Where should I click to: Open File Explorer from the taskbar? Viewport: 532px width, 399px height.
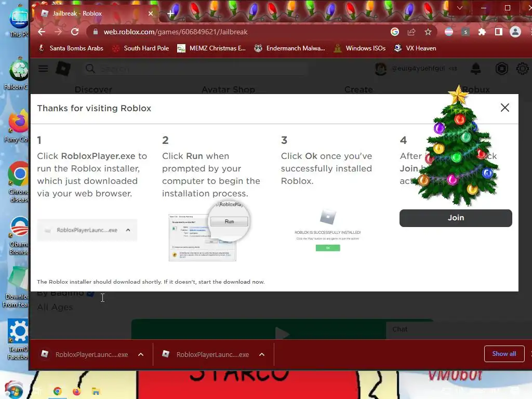(96, 392)
